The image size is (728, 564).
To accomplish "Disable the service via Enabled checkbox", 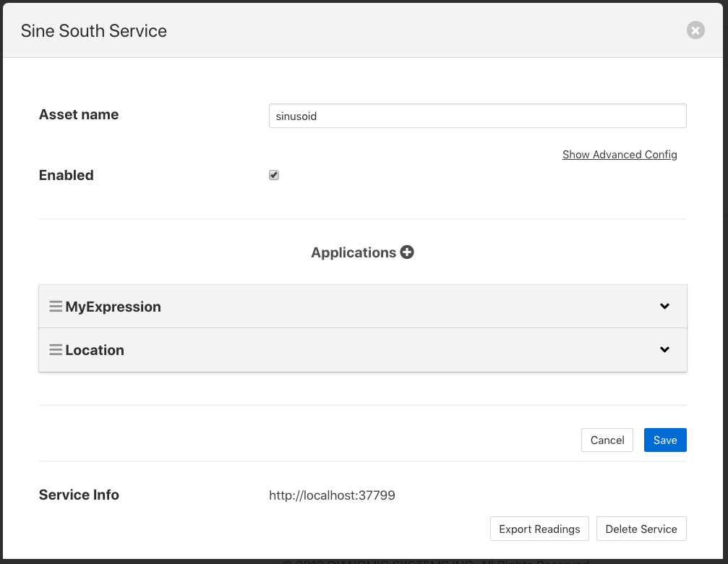I will coord(273,174).
